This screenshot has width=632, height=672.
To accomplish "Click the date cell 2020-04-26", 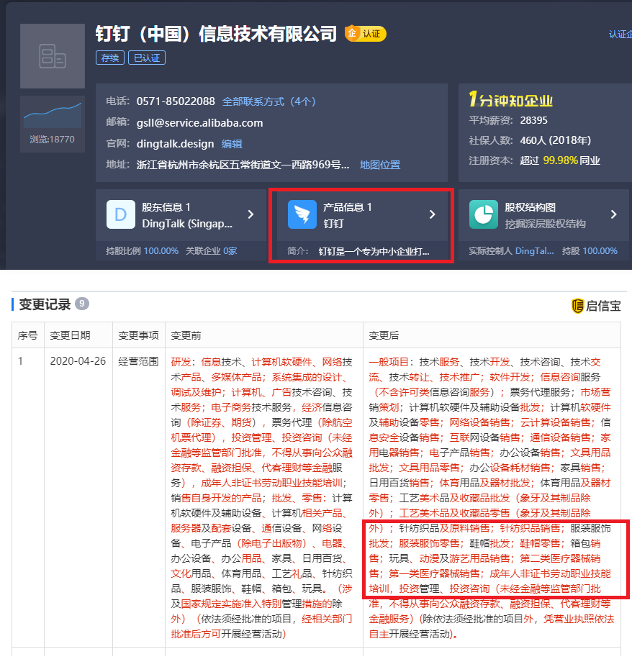I will click(78, 361).
